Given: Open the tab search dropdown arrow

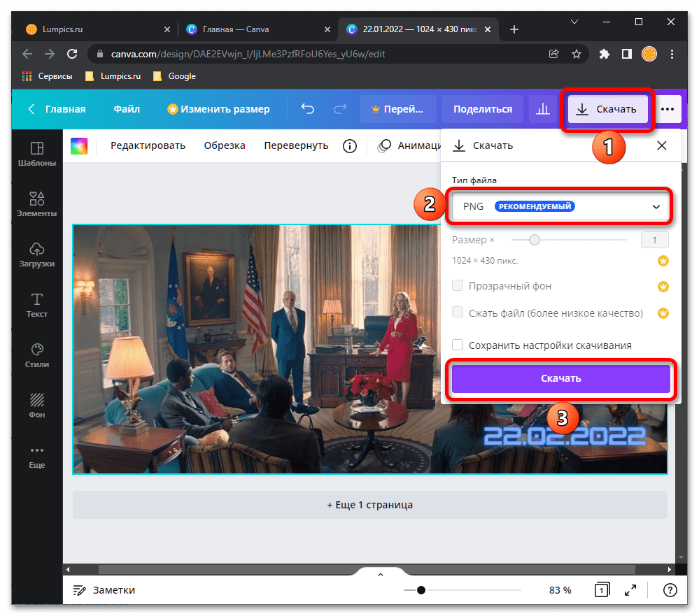Looking at the screenshot, I should pyautogui.click(x=574, y=22).
